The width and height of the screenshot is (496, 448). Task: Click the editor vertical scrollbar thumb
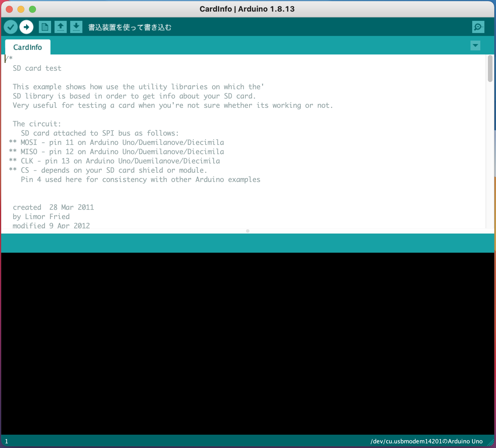[490, 69]
